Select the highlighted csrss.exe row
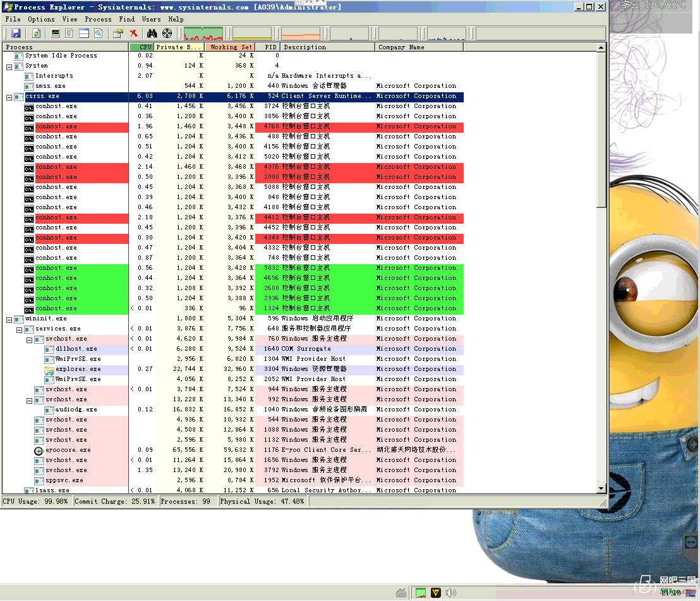 click(233, 97)
